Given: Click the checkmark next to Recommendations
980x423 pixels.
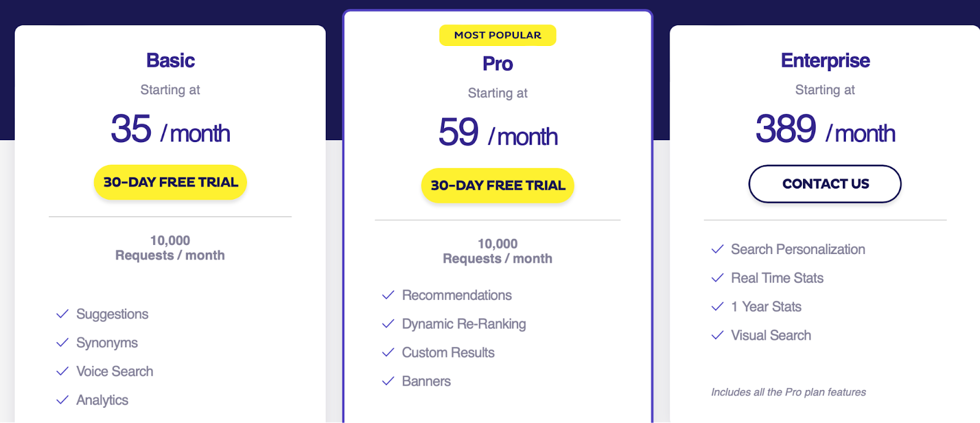Looking at the screenshot, I should tap(388, 295).
